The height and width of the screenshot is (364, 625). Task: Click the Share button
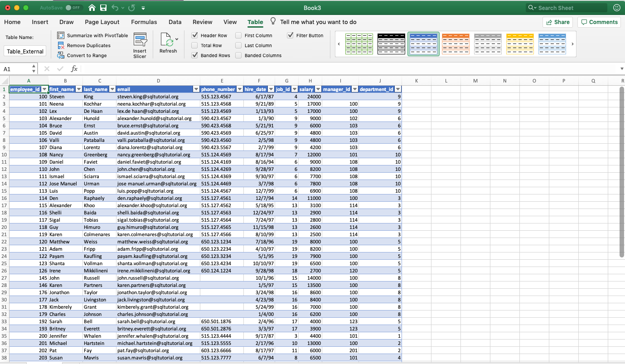click(557, 22)
